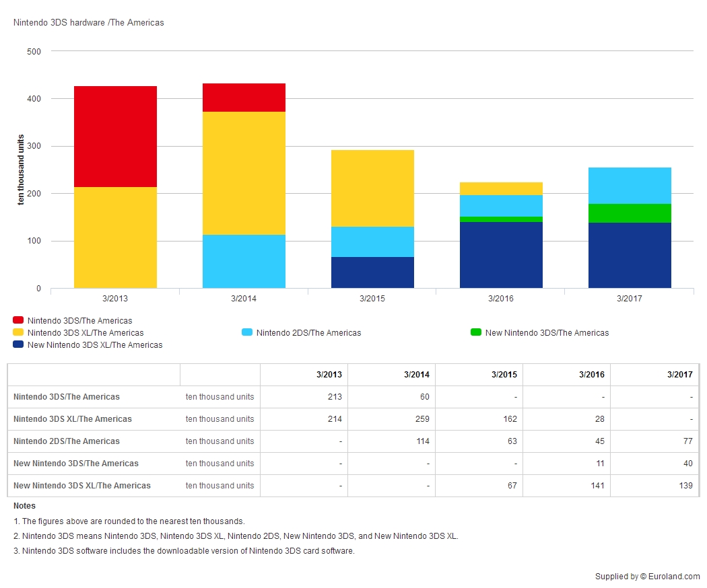Click the table cell with value 77

[x=654, y=441]
